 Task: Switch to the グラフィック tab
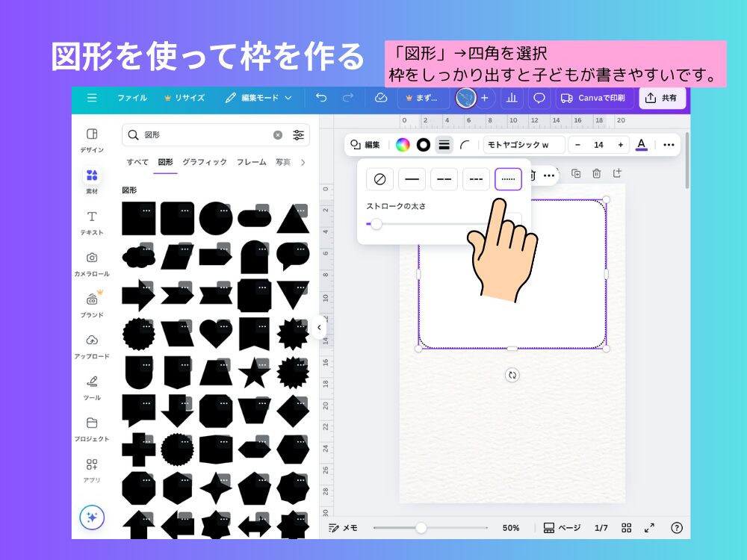tap(204, 162)
